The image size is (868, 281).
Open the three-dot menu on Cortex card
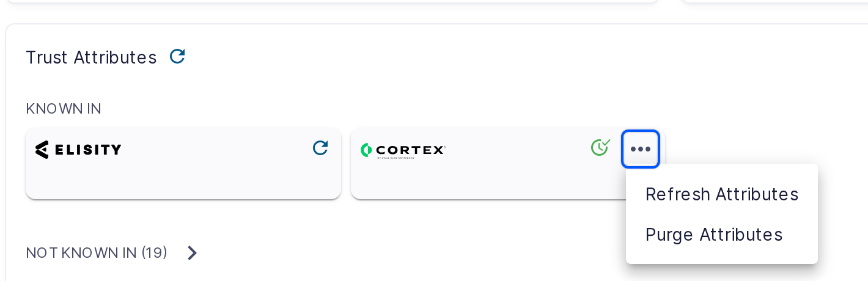[640, 148]
